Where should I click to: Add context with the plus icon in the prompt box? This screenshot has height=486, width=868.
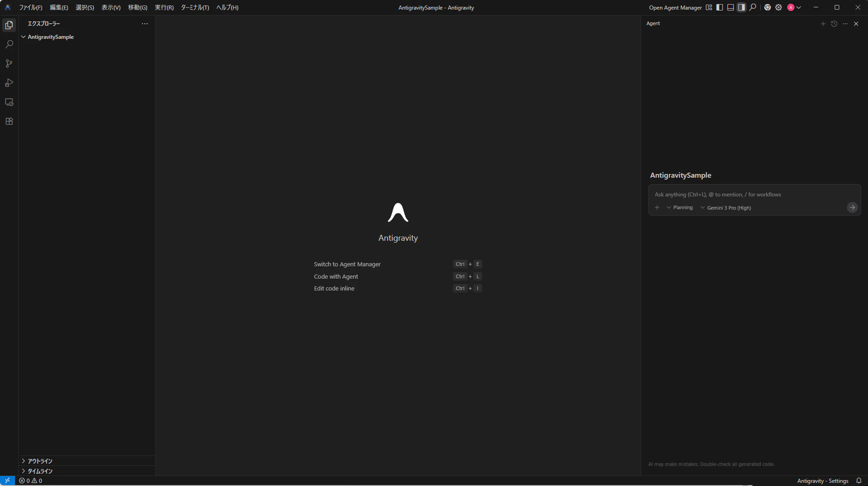657,207
